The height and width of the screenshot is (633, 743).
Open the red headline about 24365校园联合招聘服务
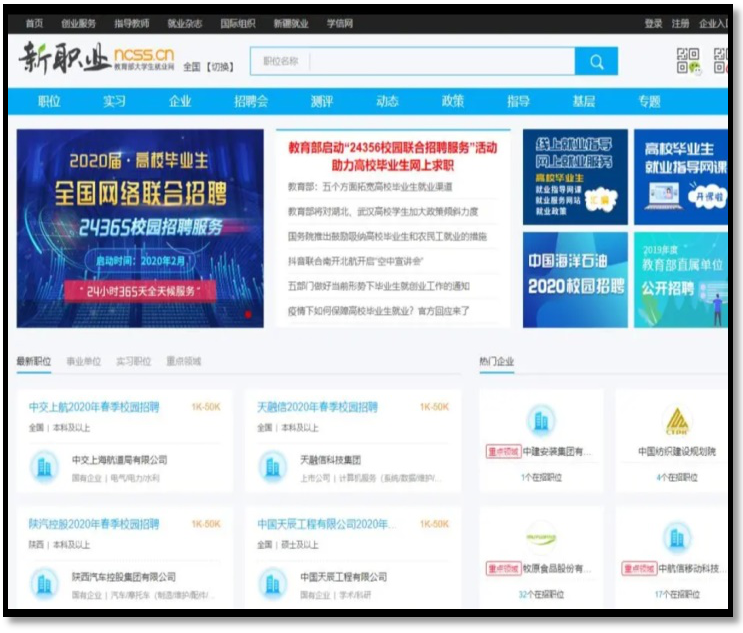pos(393,156)
